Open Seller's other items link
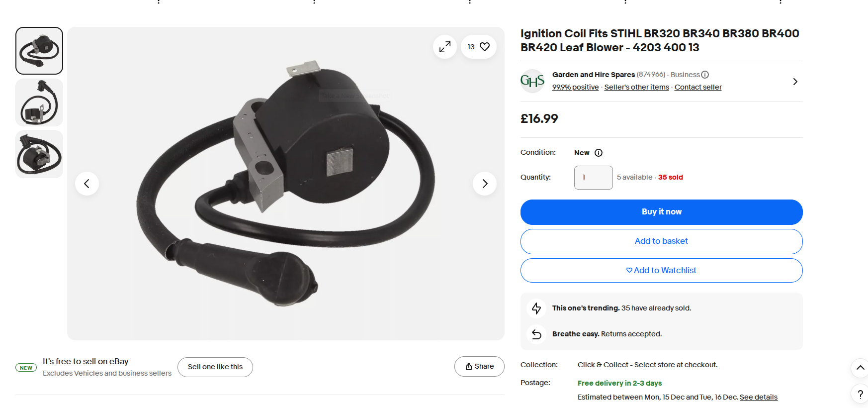Viewport: 868px width, 408px height. [x=636, y=87]
